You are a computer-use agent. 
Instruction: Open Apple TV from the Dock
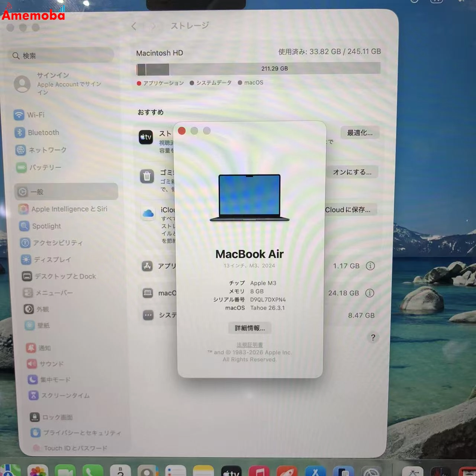click(x=231, y=471)
